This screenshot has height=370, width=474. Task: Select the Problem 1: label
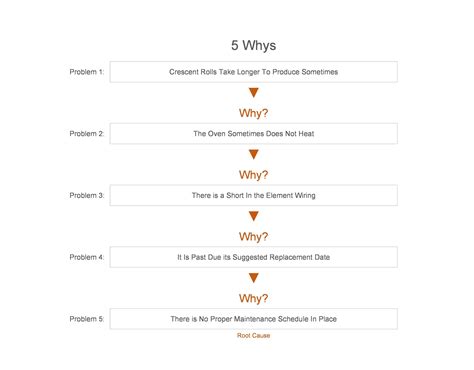[87, 72]
